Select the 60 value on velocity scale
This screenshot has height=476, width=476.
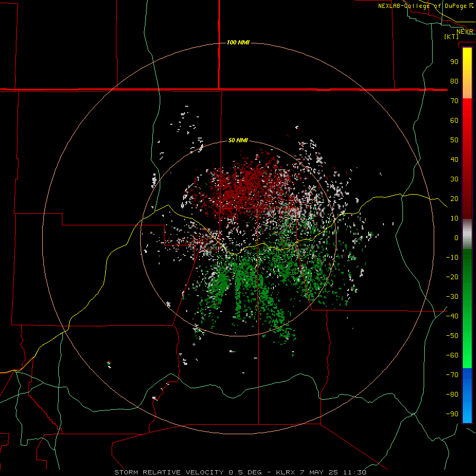454,121
